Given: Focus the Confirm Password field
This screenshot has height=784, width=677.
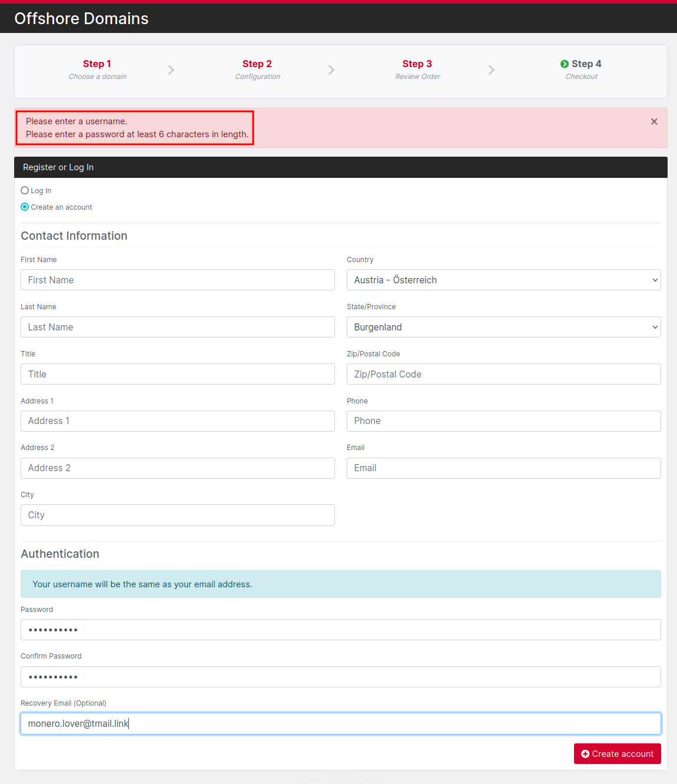Looking at the screenshot, I should click(340, 677).
